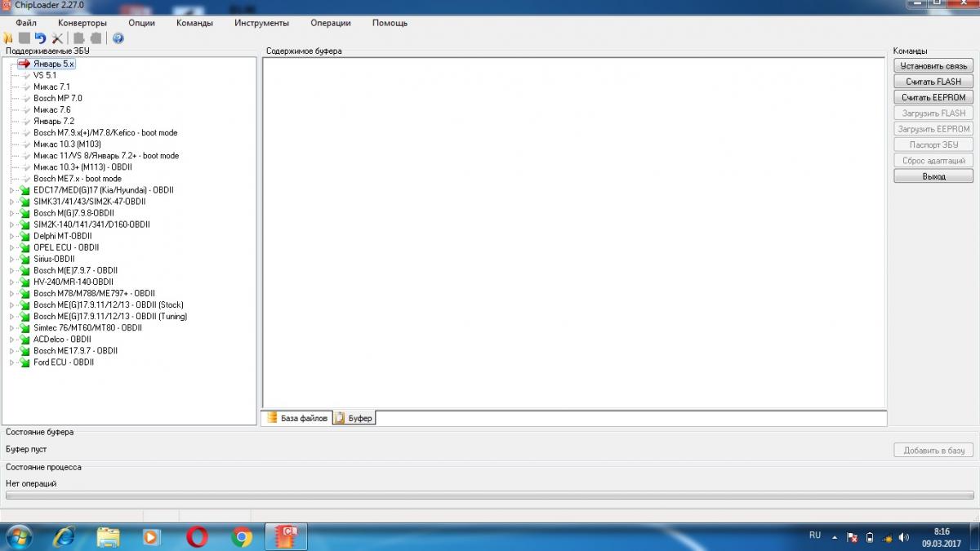This screenshot has height=551, width=980.
Task: Select Микас 7.1 in ECU list
Action: (51, 87)
